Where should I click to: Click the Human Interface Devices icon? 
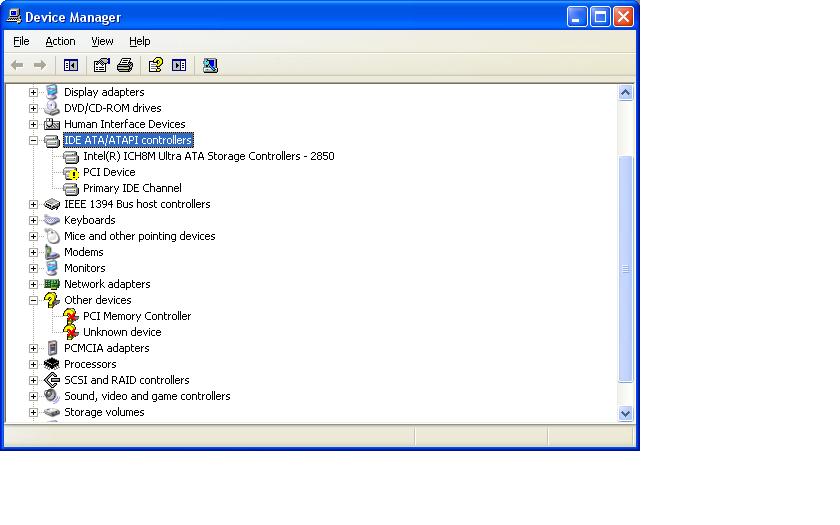pos(52,124)
